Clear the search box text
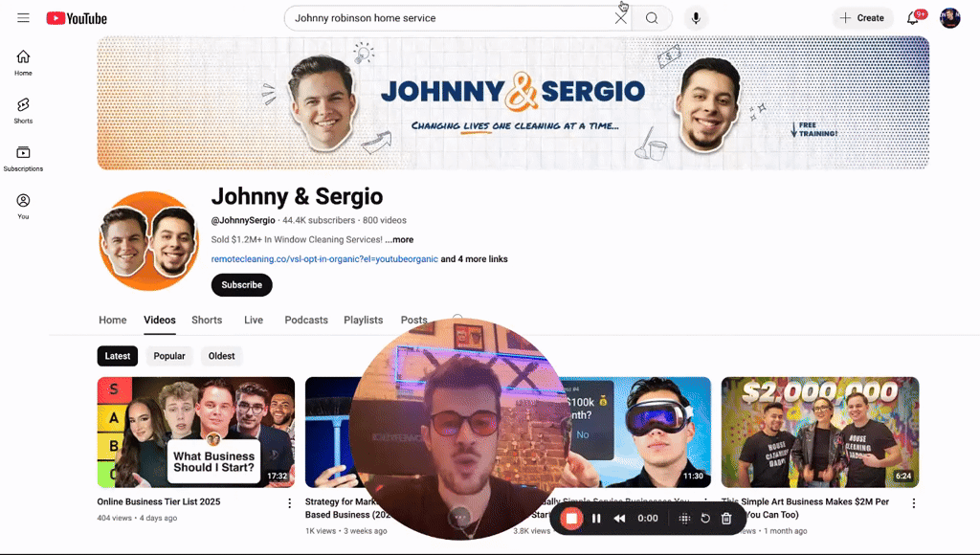Screen dimensions: 980x555 click(620, 18)
